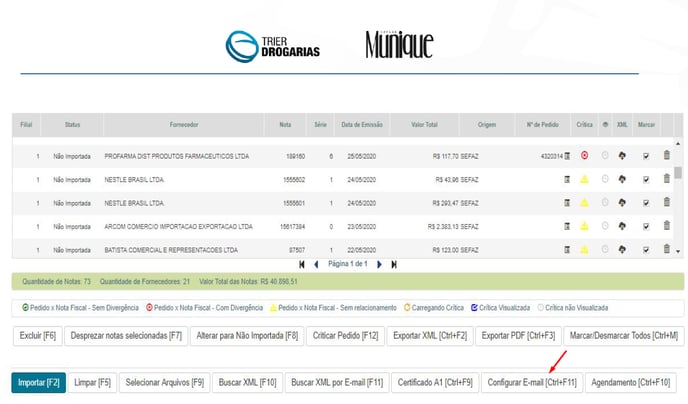
Task: Uncheck the Marcar checkbox for Nestle nota 1555602
Action: click(646, 179)
